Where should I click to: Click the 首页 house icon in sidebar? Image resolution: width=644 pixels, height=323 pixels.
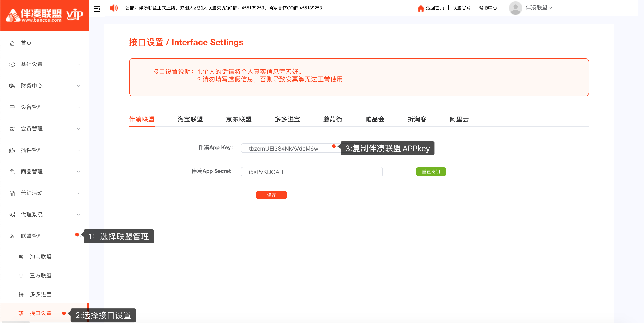[x=12, y=43]
